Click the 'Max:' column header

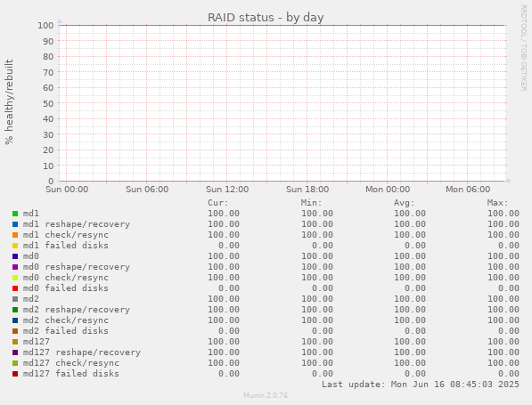[498, 203]
